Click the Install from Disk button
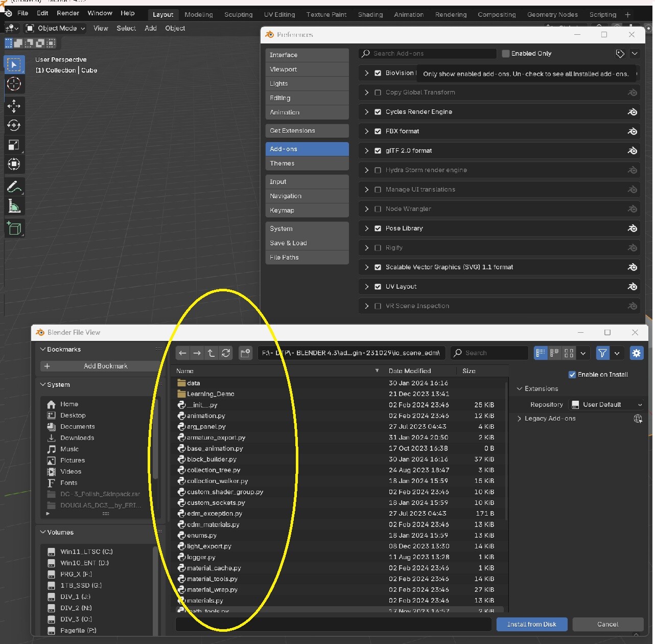This screenshot has width=655, height=644. pos(532,624)
